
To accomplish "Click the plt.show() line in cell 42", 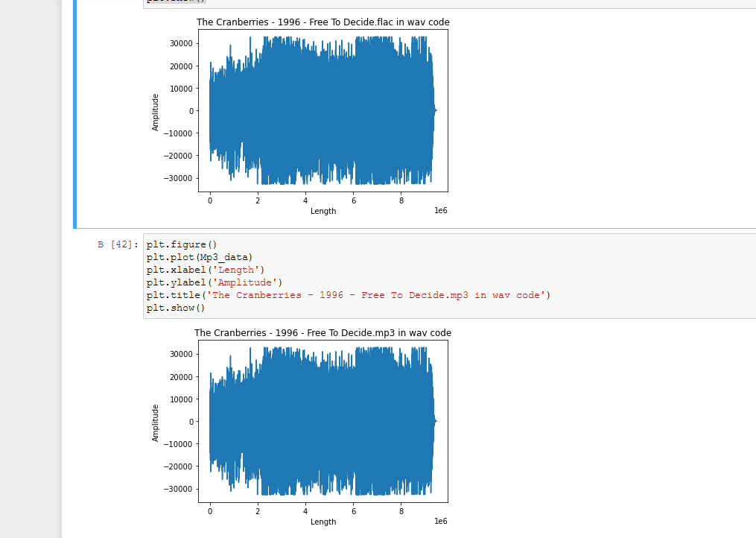I will click(x=176, y=308).
